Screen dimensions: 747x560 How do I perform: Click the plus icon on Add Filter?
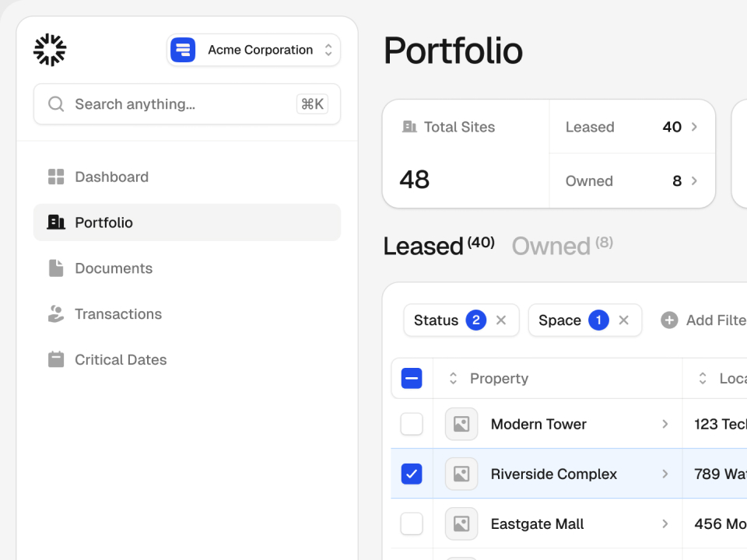click(x=669, y=320)
